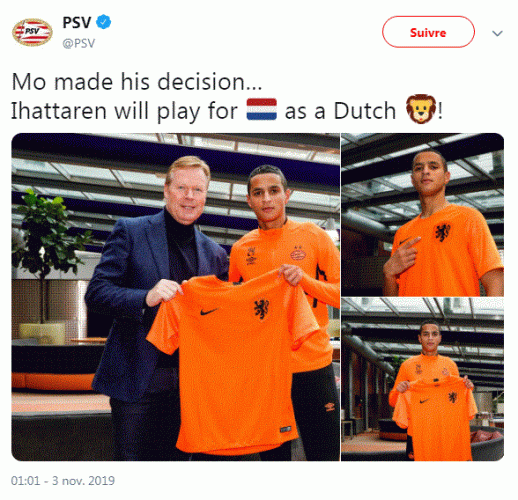Screen dimensions: 518x500
Task: Follow PSV with the Suivre button
Action: click(x=428, y=32)
